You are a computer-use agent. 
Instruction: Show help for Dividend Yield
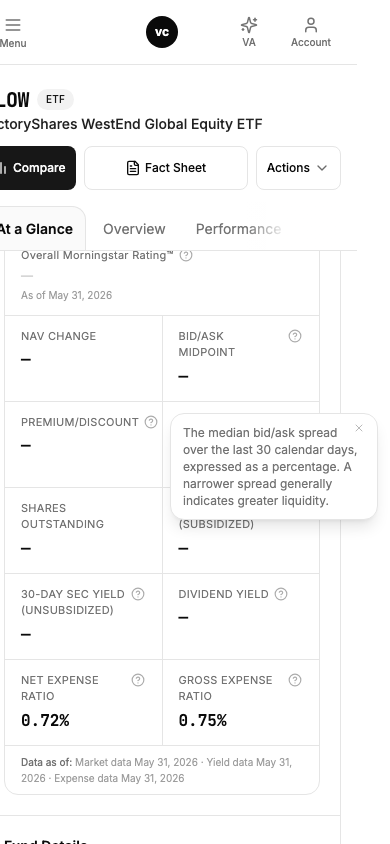(x=281, y=594)
